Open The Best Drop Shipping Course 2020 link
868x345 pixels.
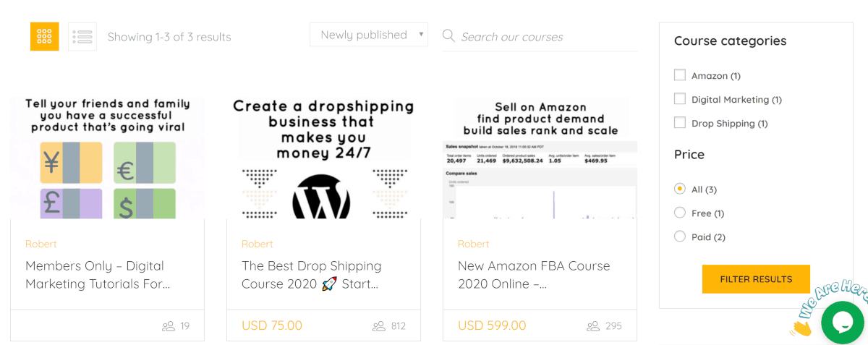[x=312, y=275]
